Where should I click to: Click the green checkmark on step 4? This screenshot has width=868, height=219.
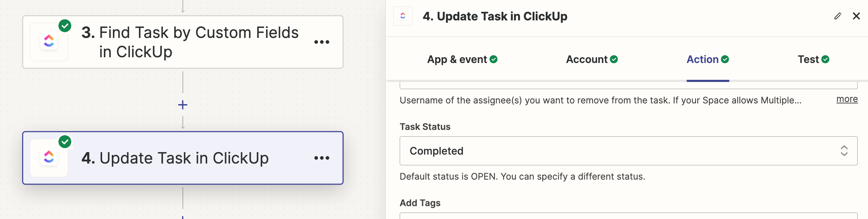click(65, 142)
